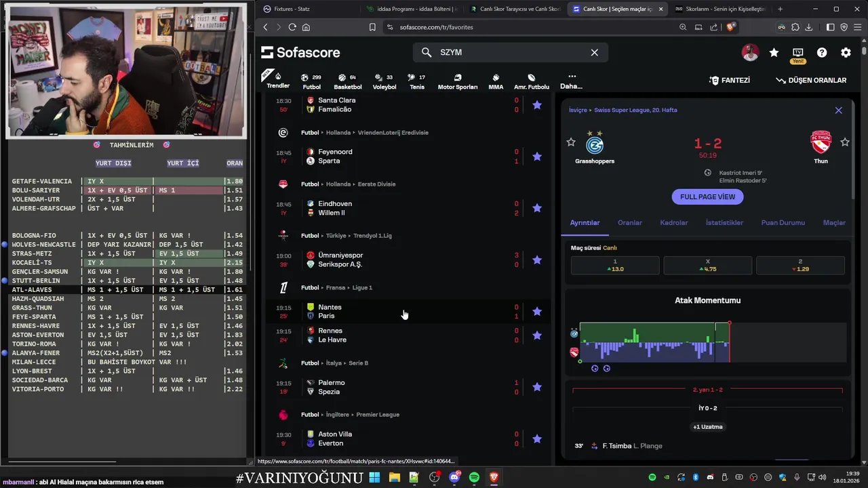Select the Basketbol sport icon
Image resolution: width=868 pixels, height=488 pixels.
(x=347, y=81)
